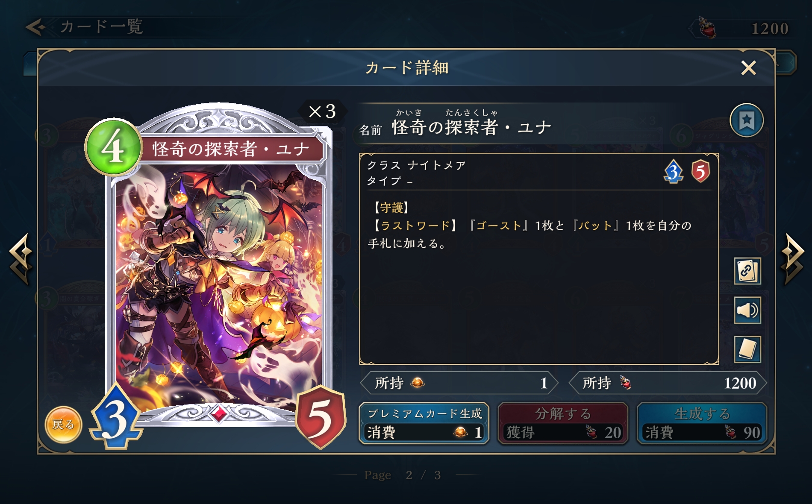Click the プレミアムカード生成 button

[x=424, y=423]
